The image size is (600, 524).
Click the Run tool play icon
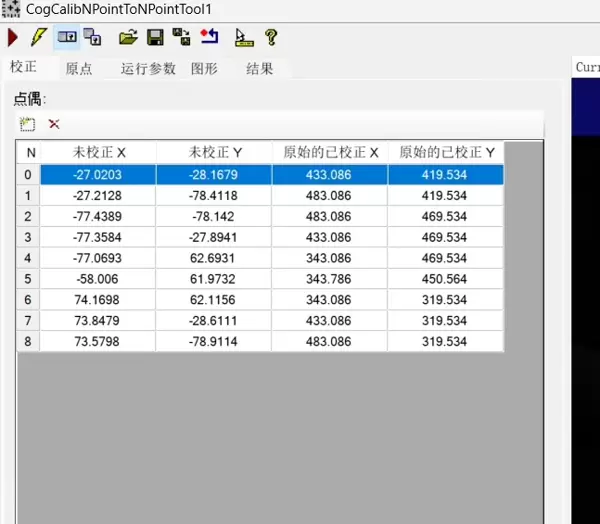tap(13, 38)
